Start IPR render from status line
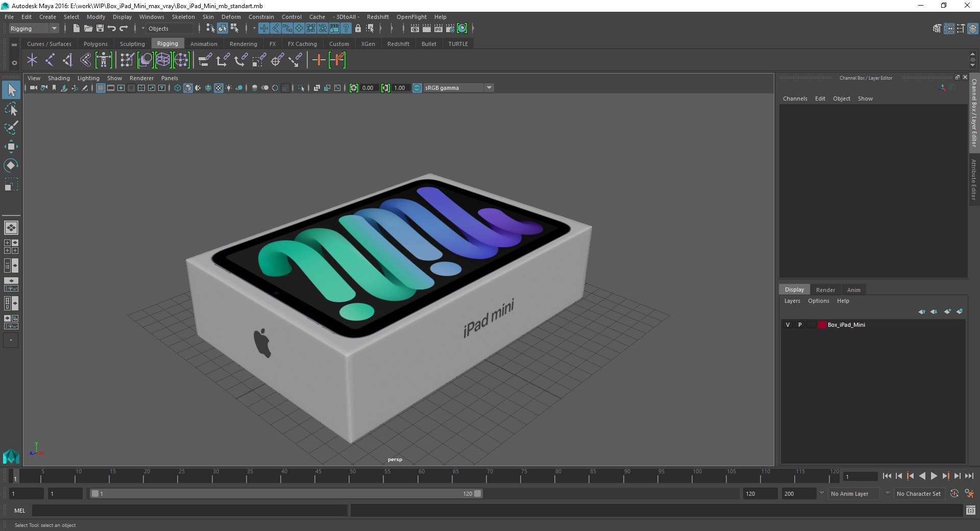The image size is (980, 531). click(x=438, y=29)
